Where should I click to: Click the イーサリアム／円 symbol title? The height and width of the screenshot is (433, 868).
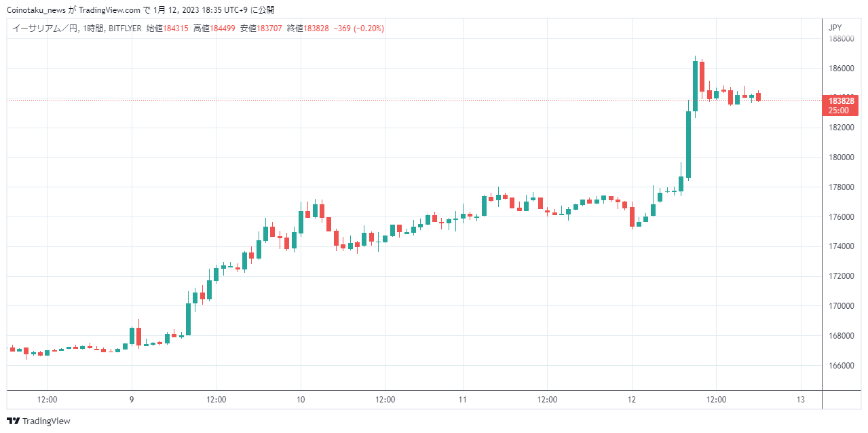[x=43, y=29]
